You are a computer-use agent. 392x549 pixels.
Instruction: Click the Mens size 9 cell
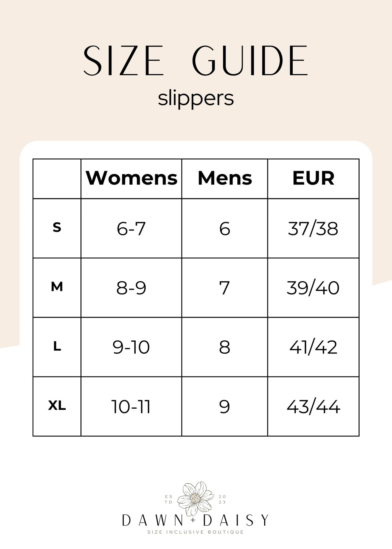pos(225,407)
